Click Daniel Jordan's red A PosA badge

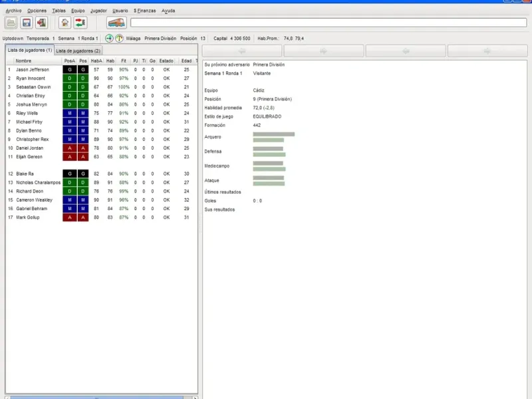pos(70,148)
